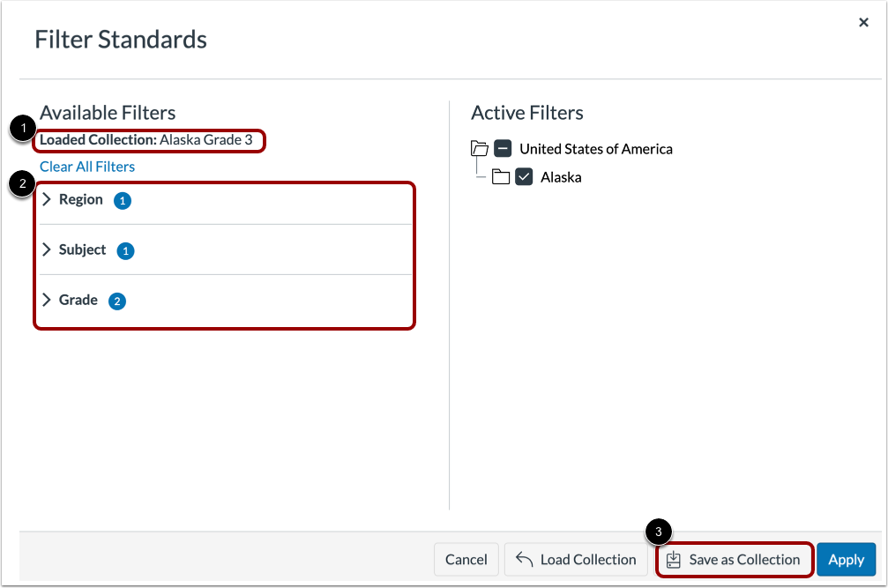Apply the selected standards filters
Viewport: 888px width, 588px height.
point(846,559)
